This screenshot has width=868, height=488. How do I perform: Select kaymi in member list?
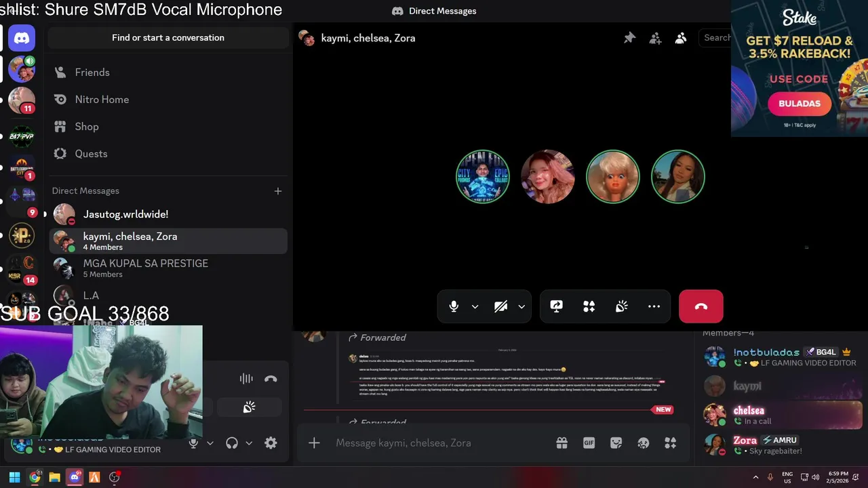(x=784, y=386)
